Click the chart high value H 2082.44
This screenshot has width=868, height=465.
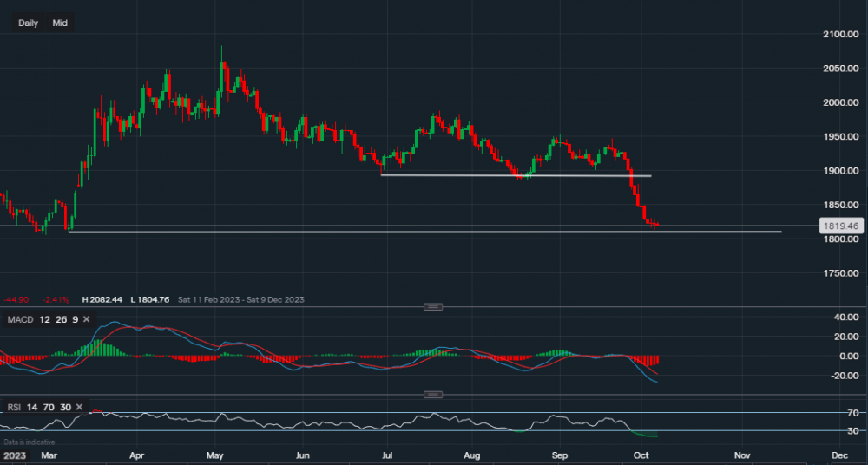(x=103, y=300)
